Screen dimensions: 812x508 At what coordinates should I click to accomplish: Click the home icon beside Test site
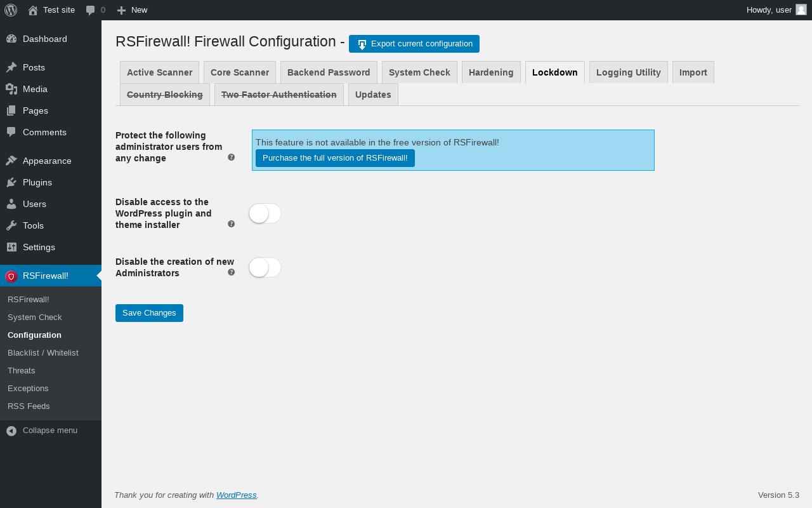(x=33, y=10)
